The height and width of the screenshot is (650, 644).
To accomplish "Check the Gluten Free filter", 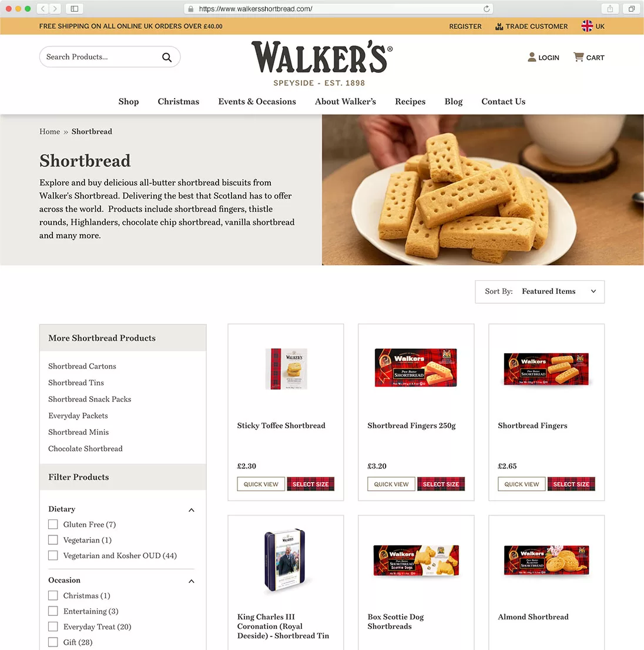I will pyautogui.click(x=53, y=524).
